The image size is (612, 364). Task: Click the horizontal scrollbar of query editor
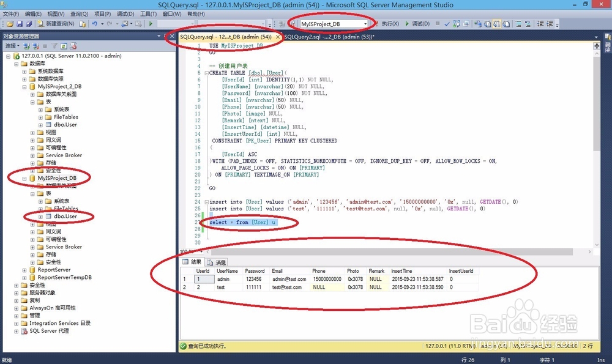click(390, 252)
